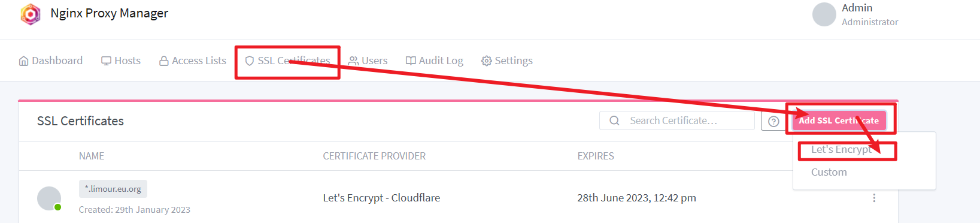Screen dimensions: 980x223
Task: Choose Custom from the dropdown menu
Action: tap(829, 173)
